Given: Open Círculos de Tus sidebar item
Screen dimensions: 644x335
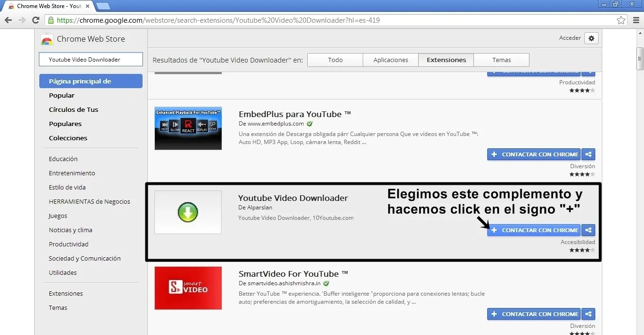Looking at the screenshot, I should point(73,109).
